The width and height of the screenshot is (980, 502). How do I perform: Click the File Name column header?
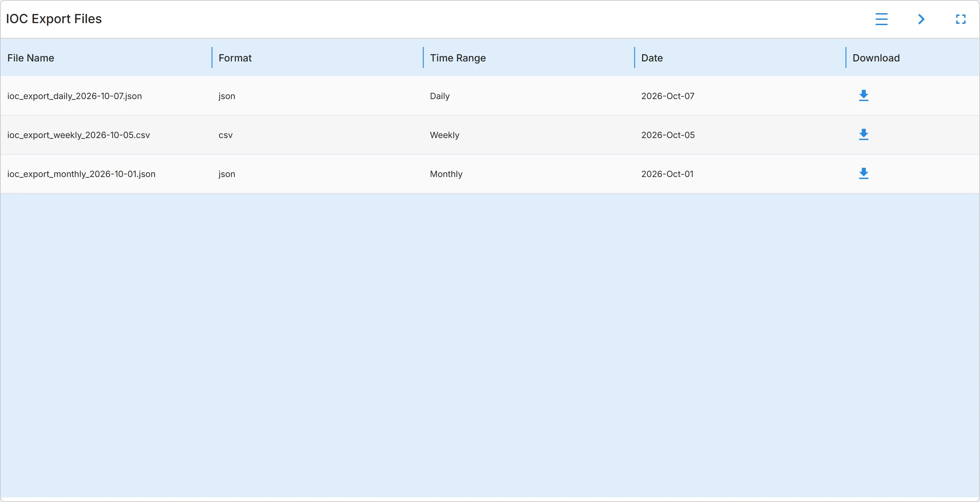(x=31, y=58)
